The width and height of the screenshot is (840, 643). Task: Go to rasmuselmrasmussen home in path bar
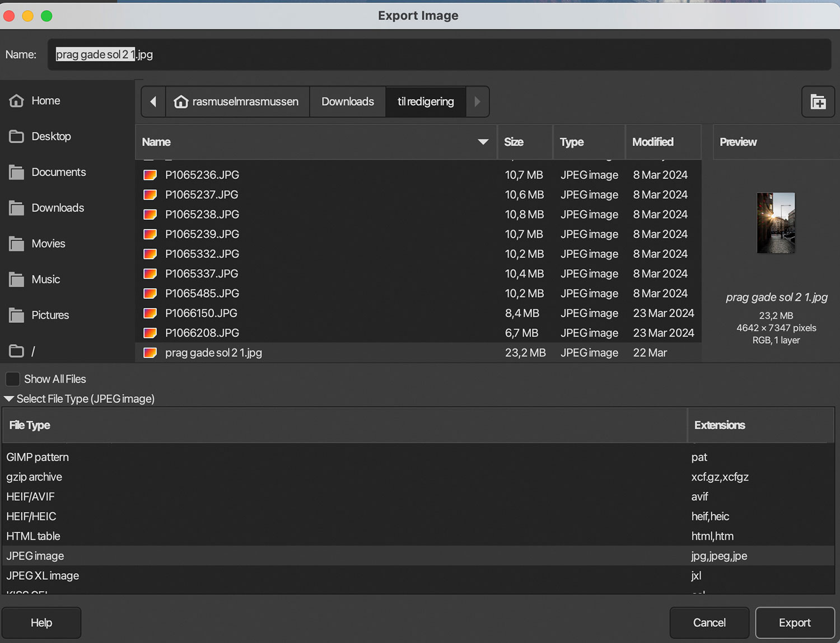(237, 102)
